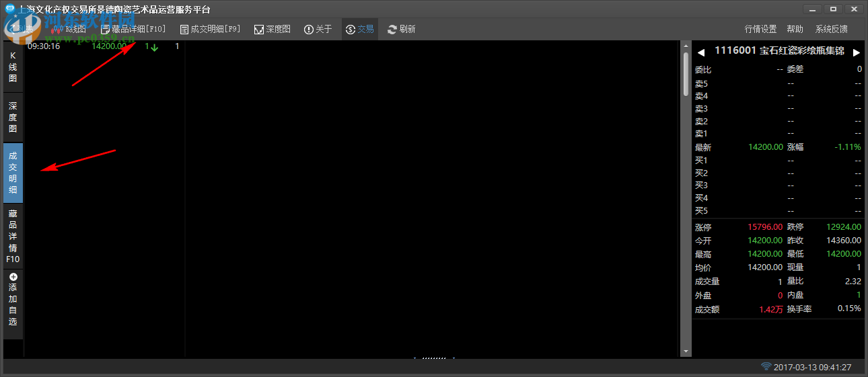868x377 pixels.
Task: Open 藏品详细[F10] in the toolbar
Action: click(x=133, y=29)
